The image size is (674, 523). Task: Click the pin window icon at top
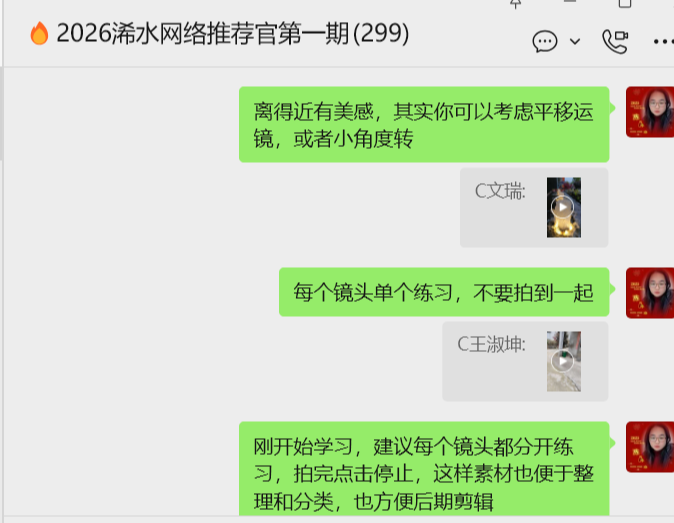click(x=515, y=4)
